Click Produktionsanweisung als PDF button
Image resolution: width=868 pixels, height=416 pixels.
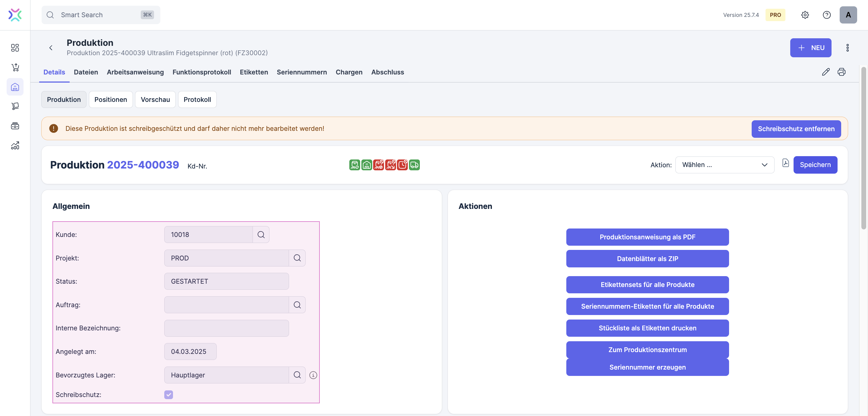coord(647,237)
